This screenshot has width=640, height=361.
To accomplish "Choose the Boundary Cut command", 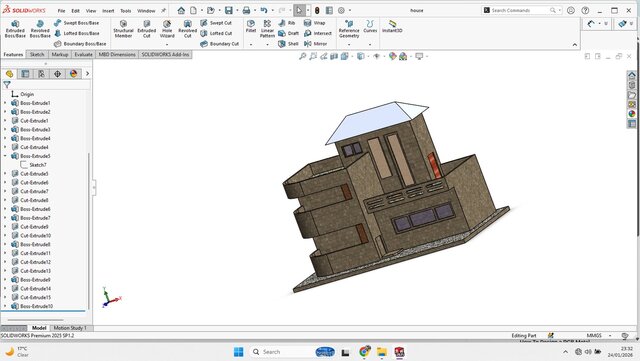I will coord(219,44).
